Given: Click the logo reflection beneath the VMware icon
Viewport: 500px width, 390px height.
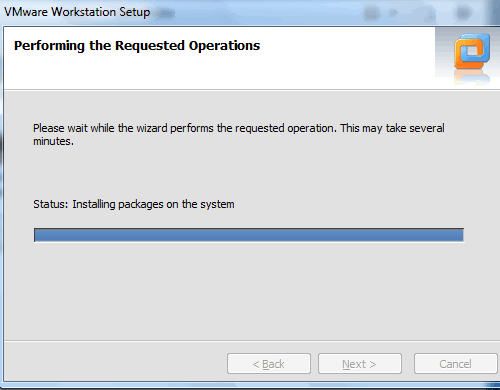Looking at the screenshot, I should click(472, 77).
